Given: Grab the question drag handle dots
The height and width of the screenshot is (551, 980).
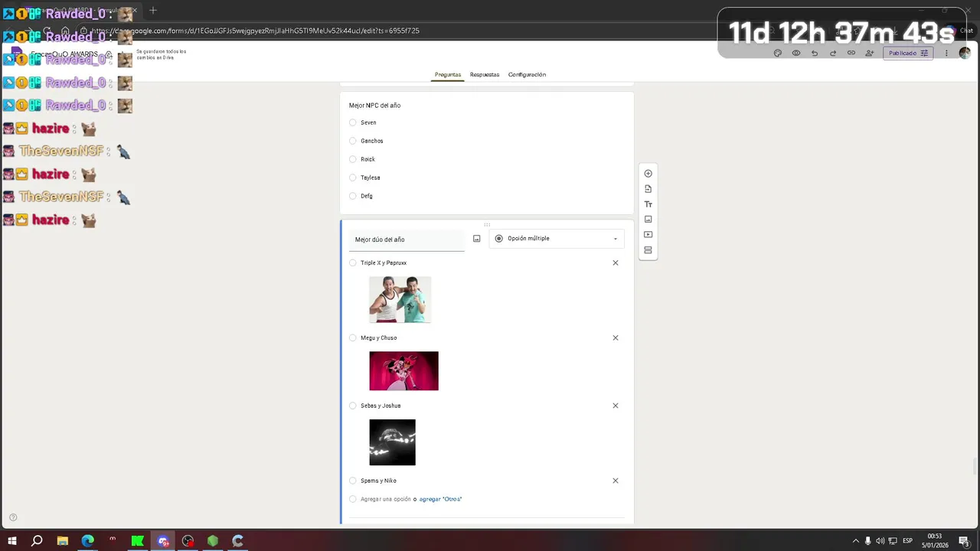Looking at the screenshot, I should click(487, 224).
